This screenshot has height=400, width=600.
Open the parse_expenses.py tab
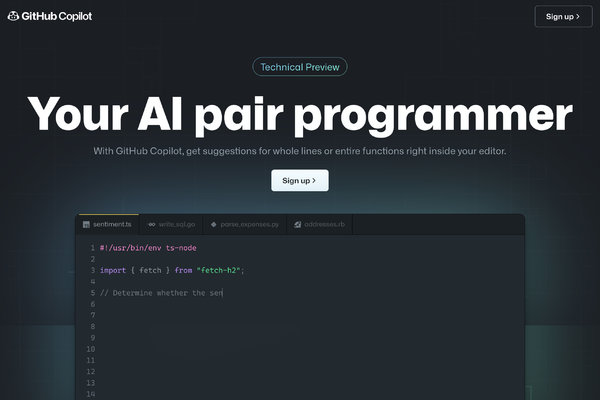245,224
